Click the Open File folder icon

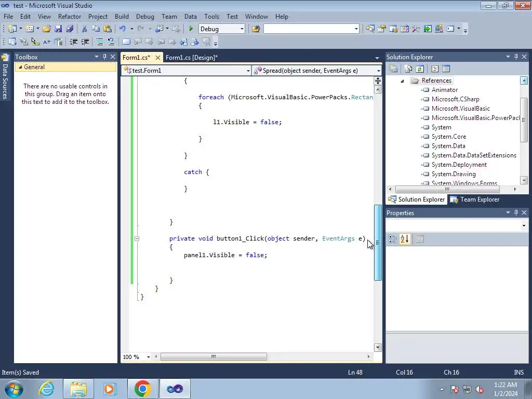click(46, 29)
